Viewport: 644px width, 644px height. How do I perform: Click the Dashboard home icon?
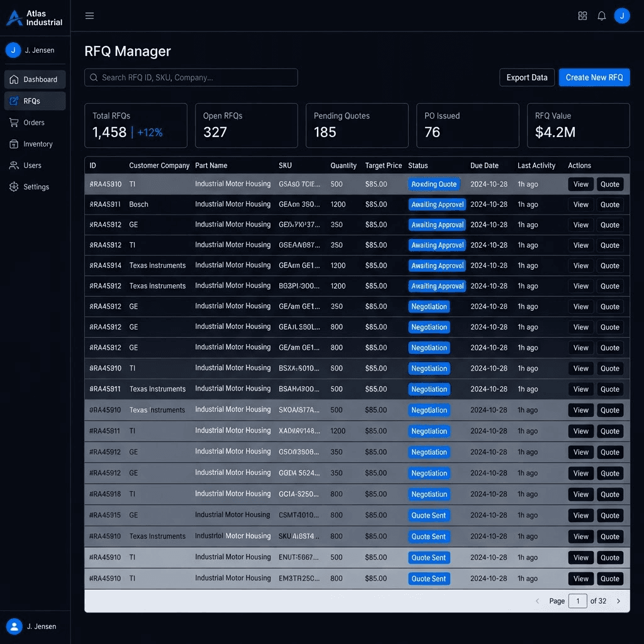(x=14, y=79)
